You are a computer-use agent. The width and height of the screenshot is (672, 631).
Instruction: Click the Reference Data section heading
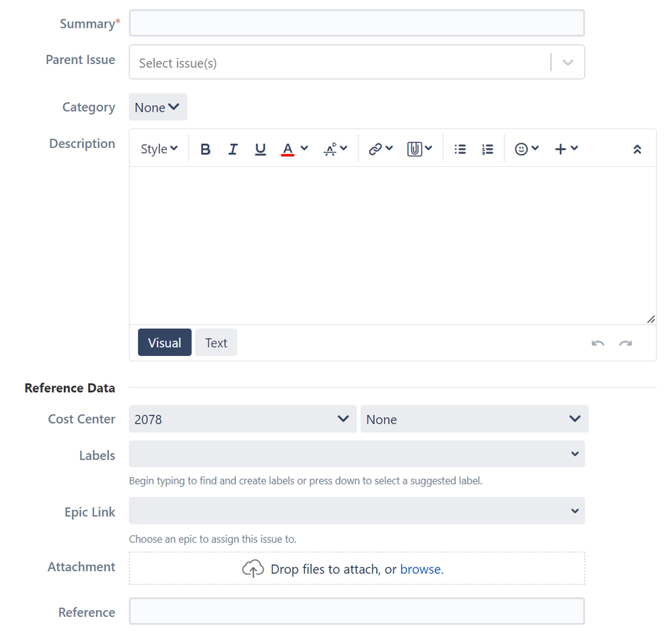point(70,388)
